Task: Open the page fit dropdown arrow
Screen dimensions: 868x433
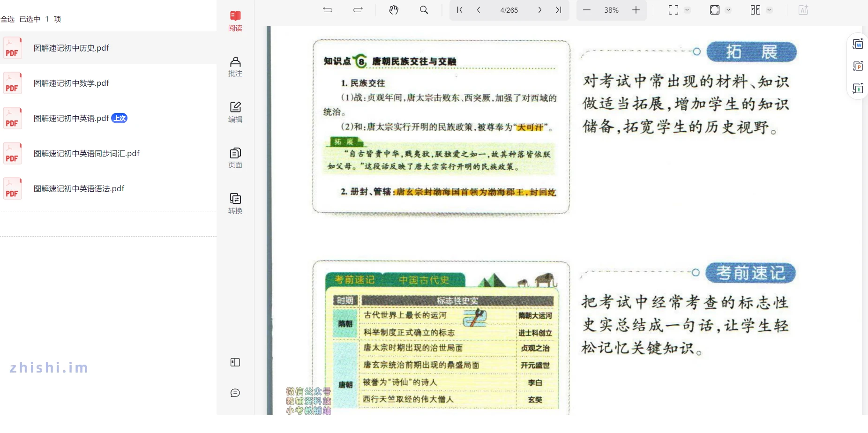Action: tap(728, 10)
